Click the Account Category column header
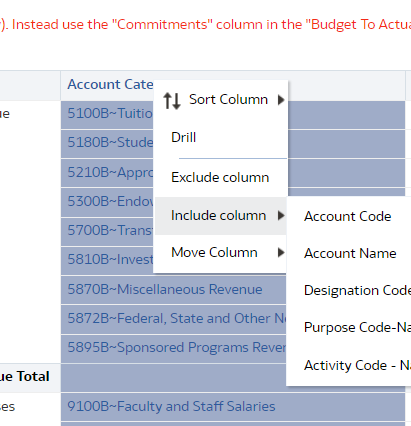The height and width of the screenshot is (426, 411). pyautogui.click(x=110, y=84)
